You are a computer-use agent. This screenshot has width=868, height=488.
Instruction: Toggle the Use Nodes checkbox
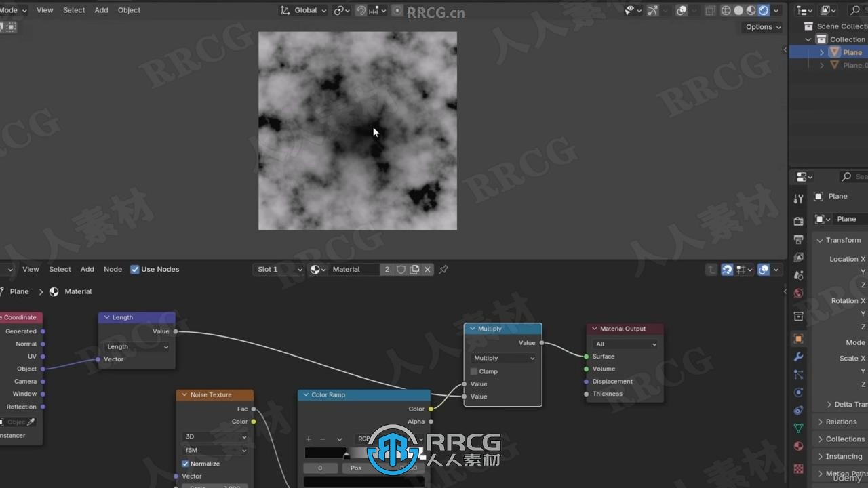(x=135, y=269)
